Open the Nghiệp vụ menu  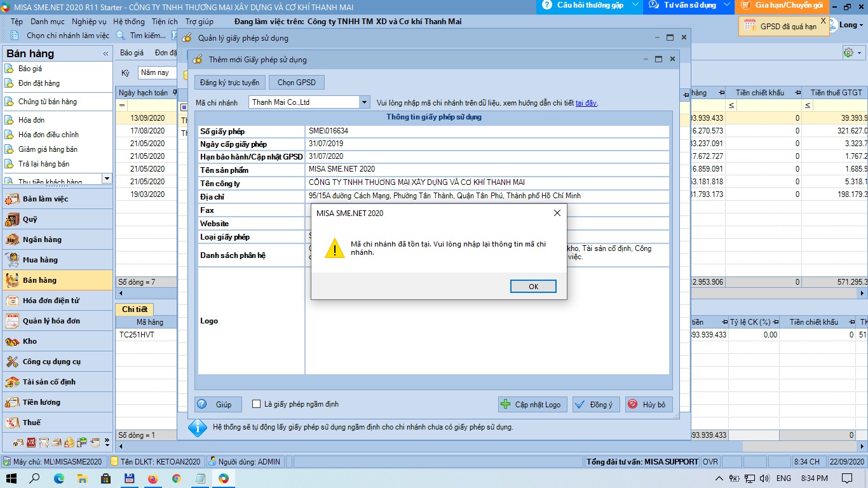pyautogui.click(x=89, y=22)
